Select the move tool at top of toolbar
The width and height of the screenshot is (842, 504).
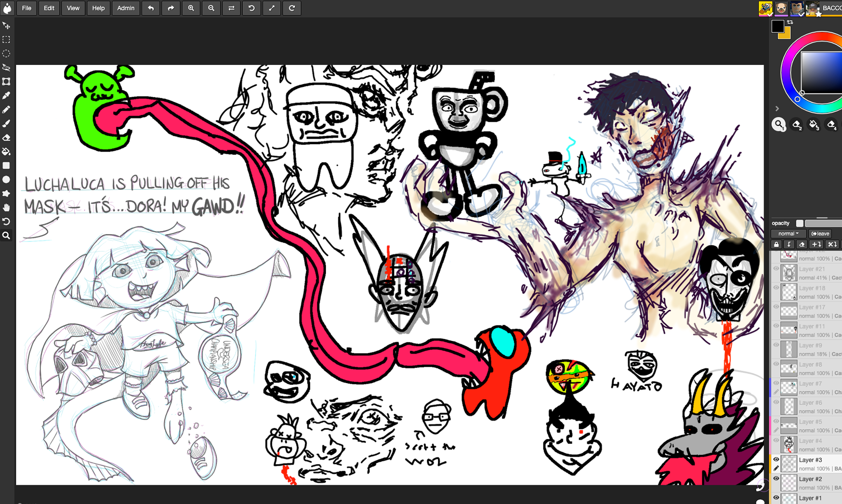click(6, 25)
